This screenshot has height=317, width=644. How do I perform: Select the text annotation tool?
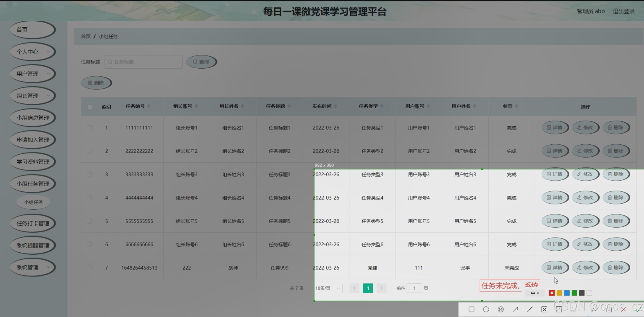pos(559,309)
